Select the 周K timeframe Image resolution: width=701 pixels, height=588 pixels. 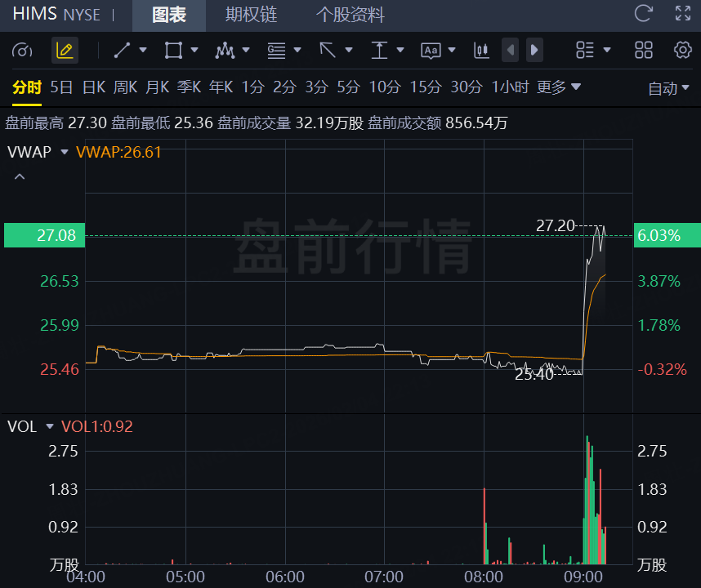125,87
